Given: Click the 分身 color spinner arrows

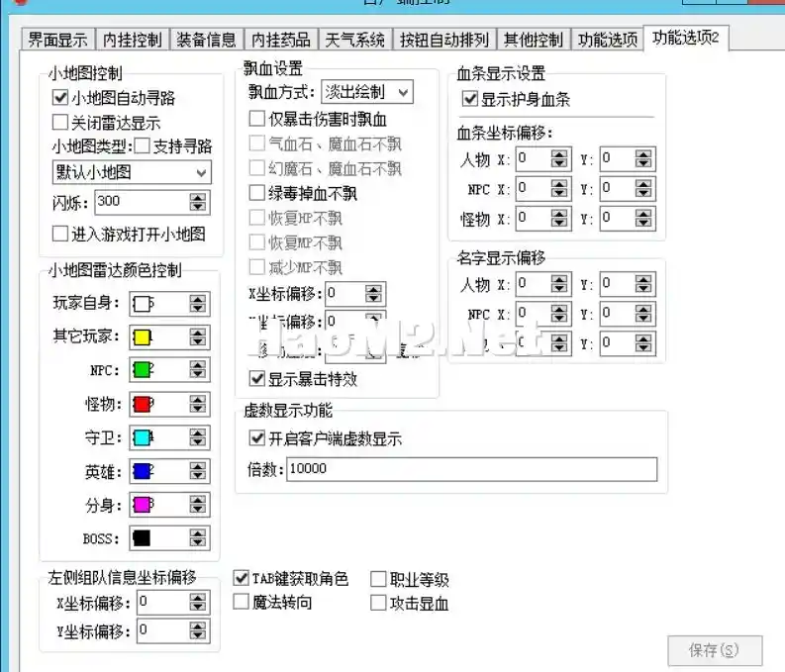Looking at the screenshot, I should point(198,505).
